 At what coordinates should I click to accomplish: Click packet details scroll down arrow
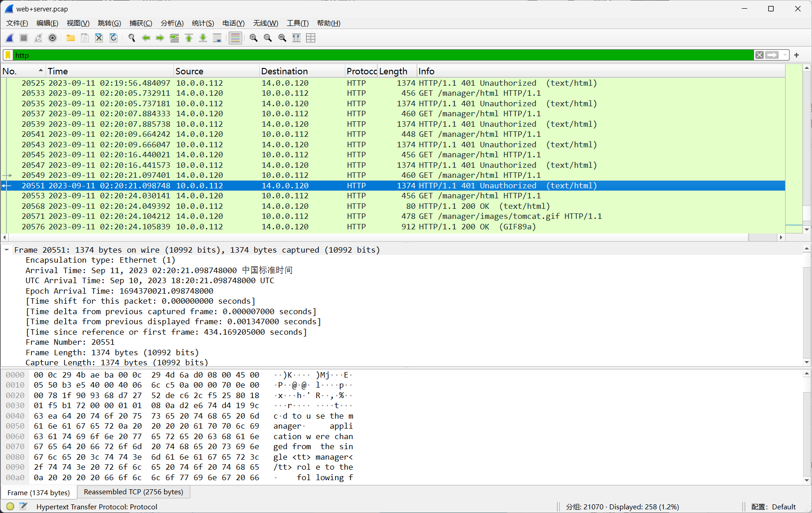point(807,362)
